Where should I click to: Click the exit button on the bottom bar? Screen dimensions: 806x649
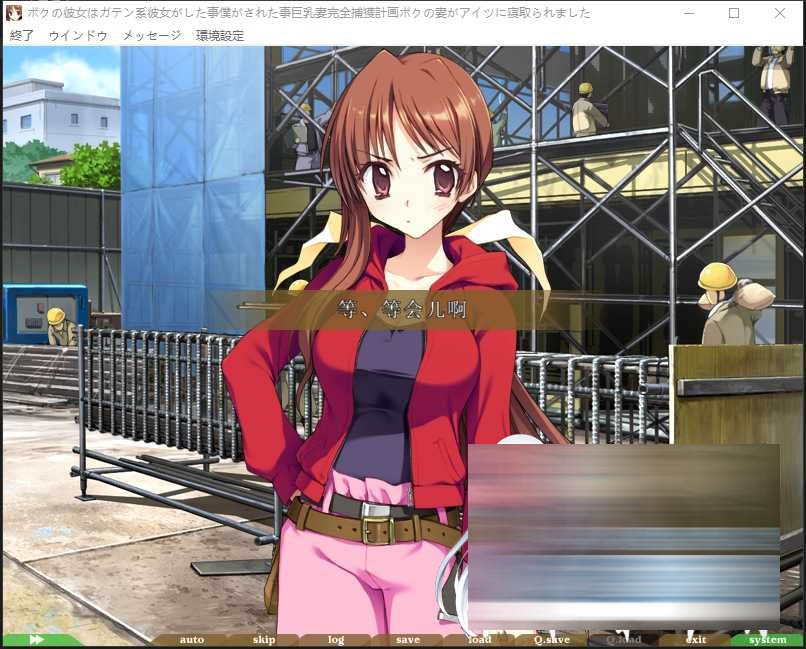click(695, 639)
